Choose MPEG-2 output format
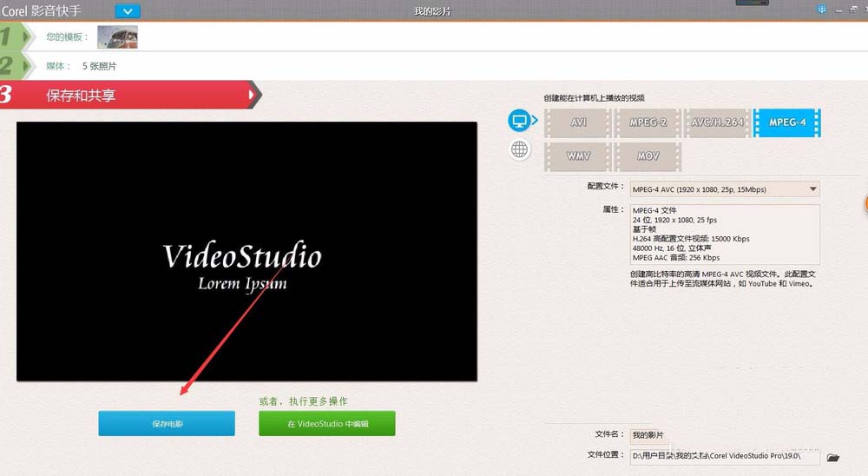Image resolution: width=868 pixels, height=476 pixels. coord(648,122)
